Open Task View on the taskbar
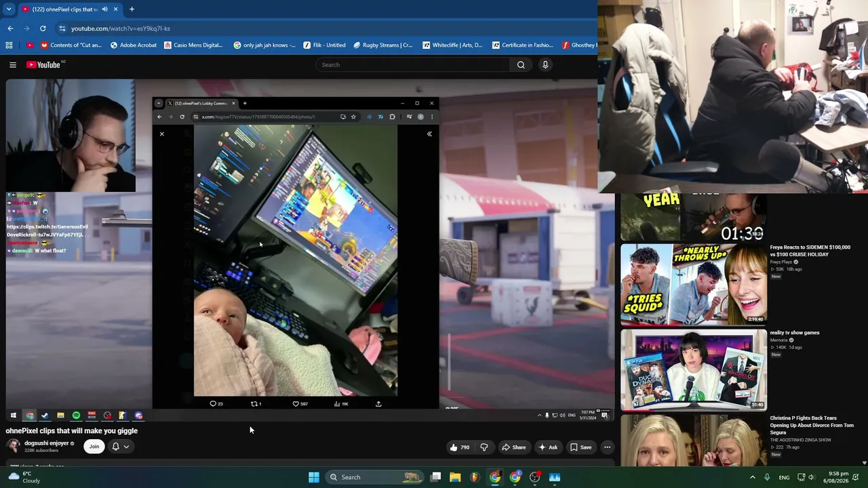Viewport: 868px width, 488px height. click(x=436, y=477)
